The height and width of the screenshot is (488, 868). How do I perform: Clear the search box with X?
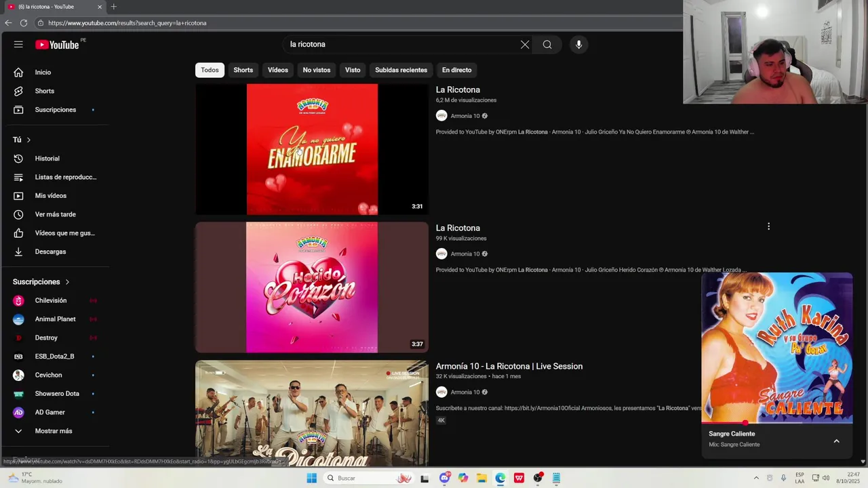point(525,45)
